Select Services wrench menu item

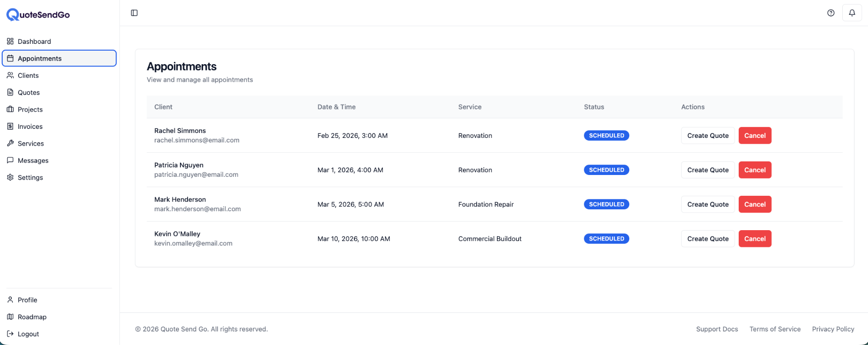[30, 143]
